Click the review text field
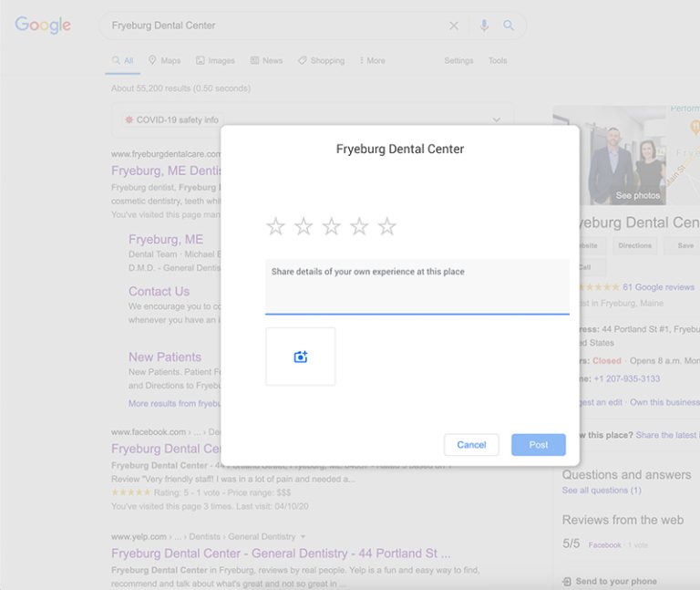 (417, 286)
